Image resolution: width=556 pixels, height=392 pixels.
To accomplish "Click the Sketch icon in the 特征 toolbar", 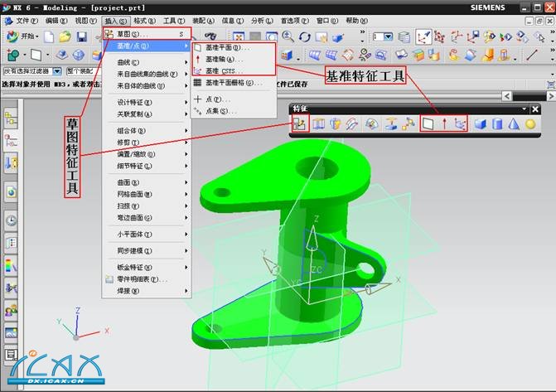I will (299, 123).
